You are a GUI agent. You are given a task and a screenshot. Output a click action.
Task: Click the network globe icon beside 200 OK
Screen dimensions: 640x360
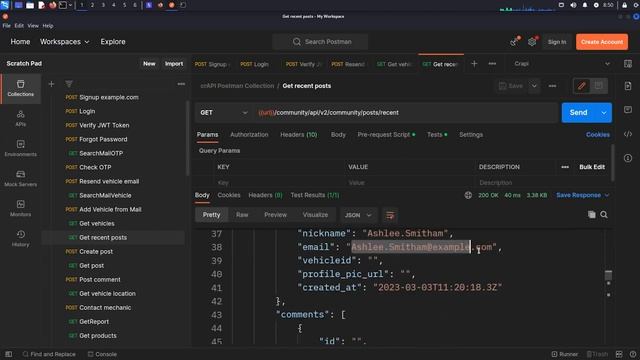click(x=468, y=195)
